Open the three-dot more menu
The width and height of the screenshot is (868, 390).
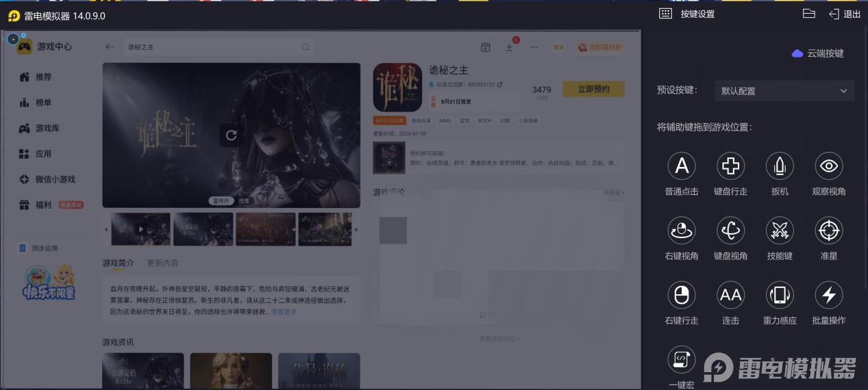[534, 47]
